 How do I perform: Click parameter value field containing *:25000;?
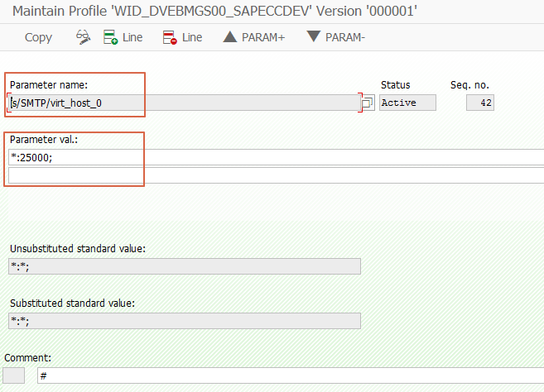277,157
